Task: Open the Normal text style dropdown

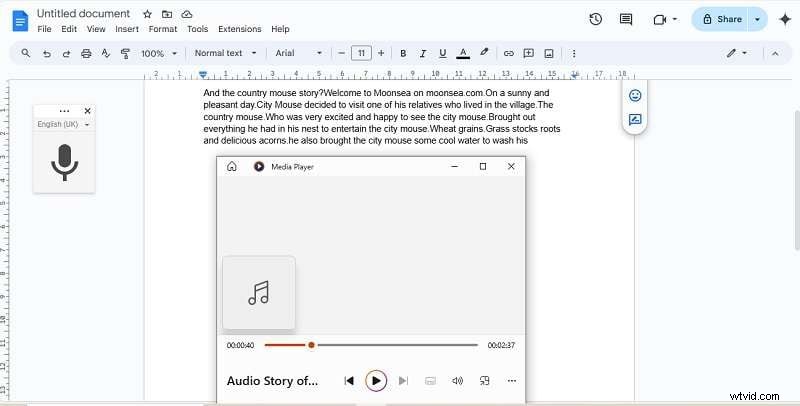Action: (225, 53)
